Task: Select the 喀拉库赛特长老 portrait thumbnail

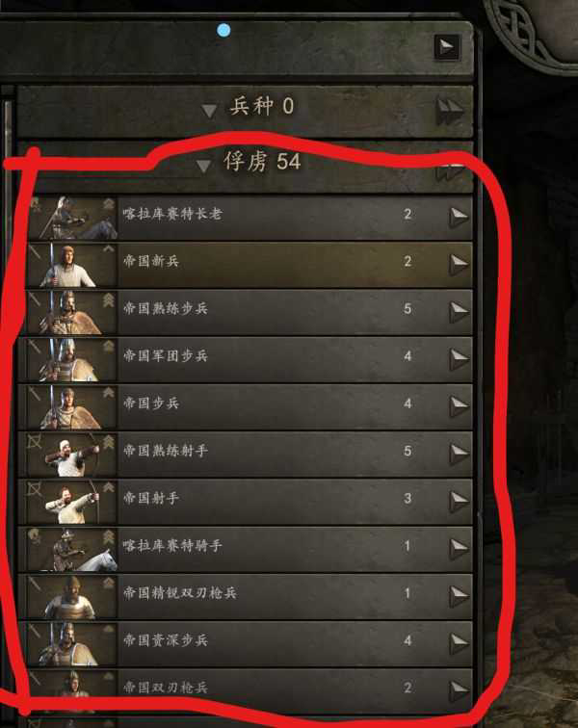Action: coord(72,218)
